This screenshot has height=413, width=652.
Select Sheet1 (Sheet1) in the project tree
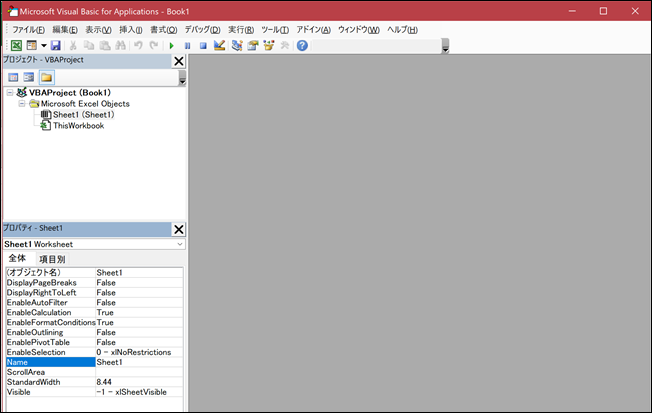click(x=83, y=114)
